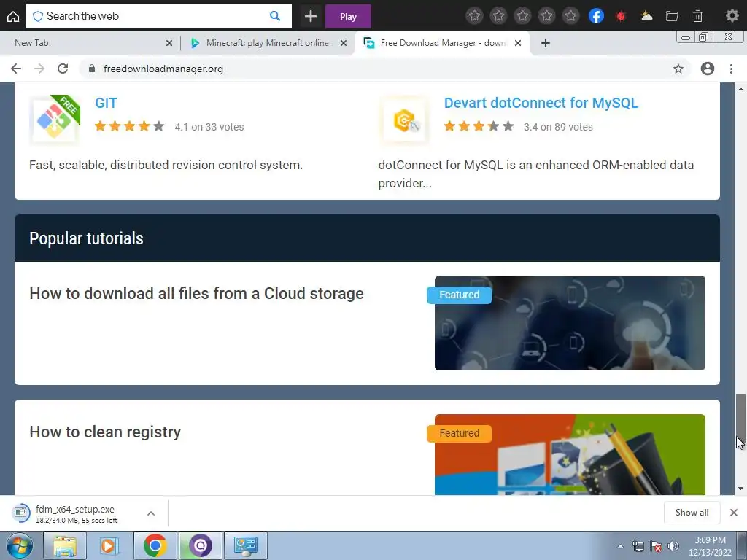Click the GIT app thumbnail icon
This screenshot has width=747, height=560.
pyautogui.click(x=54, y=120)
